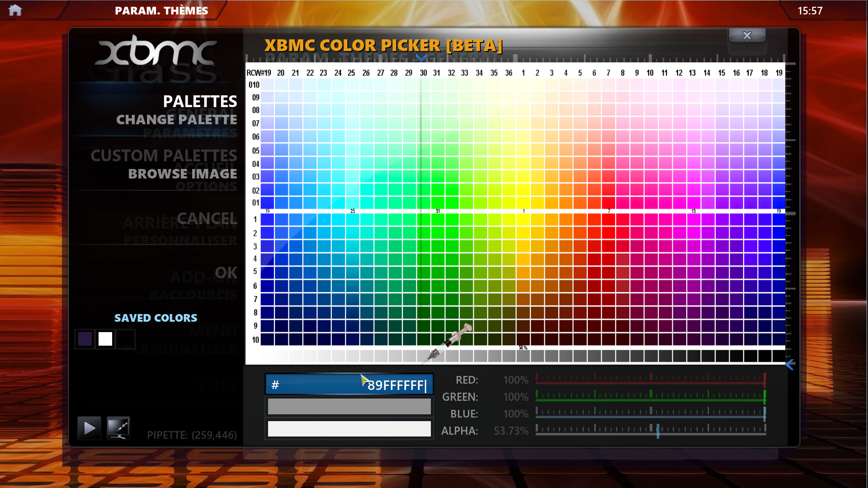This screenshot has height=488, width=868.
Task: Close the color picker dialog
Action: pyautogui.click(x=747, y=35)
